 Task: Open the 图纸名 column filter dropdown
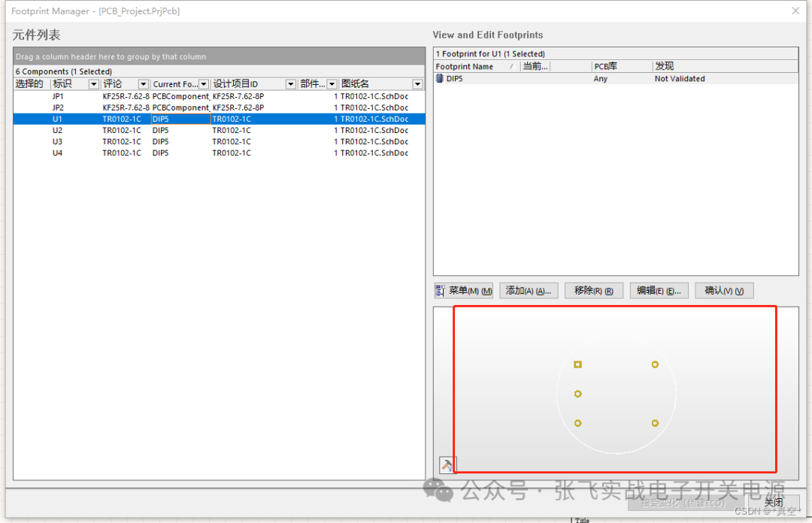pos(417,83)
